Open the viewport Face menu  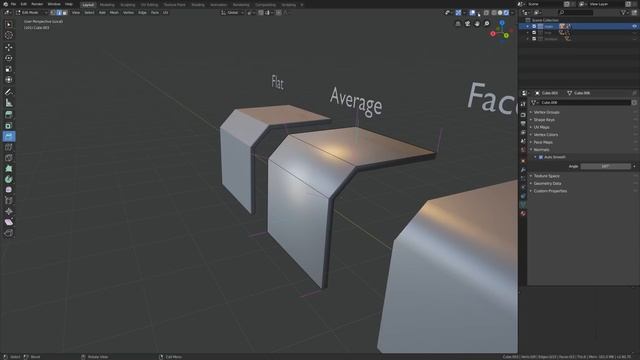(155, 13)
